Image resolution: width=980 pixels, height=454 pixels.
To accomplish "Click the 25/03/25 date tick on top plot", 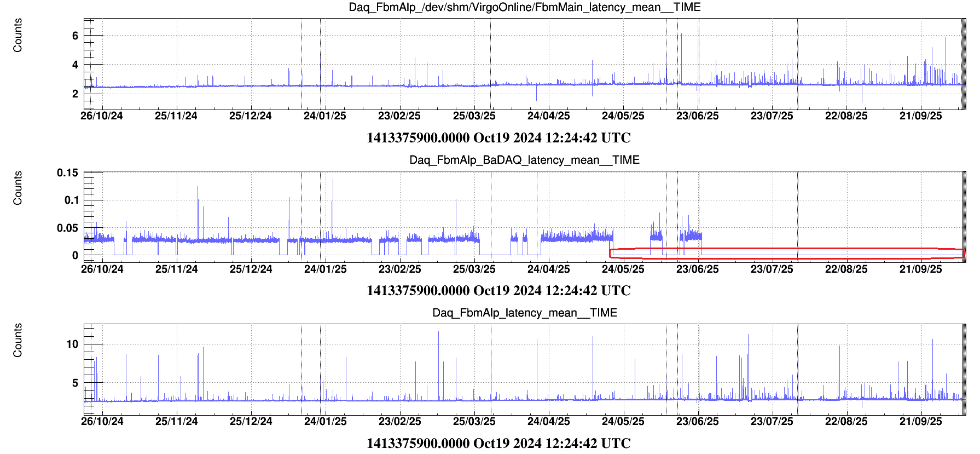I will pyautogui.click(x=474, y=116).
